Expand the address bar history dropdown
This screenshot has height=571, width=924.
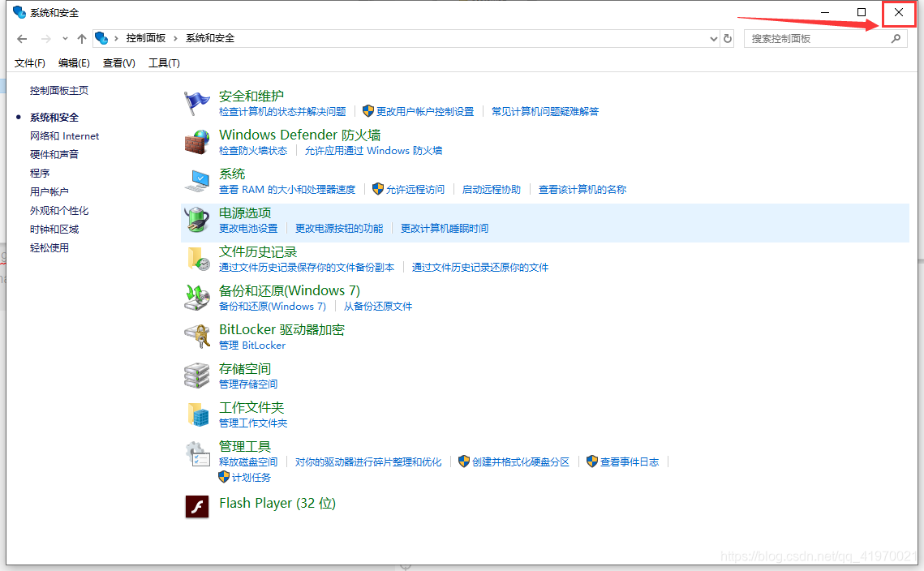pos(714,39)
